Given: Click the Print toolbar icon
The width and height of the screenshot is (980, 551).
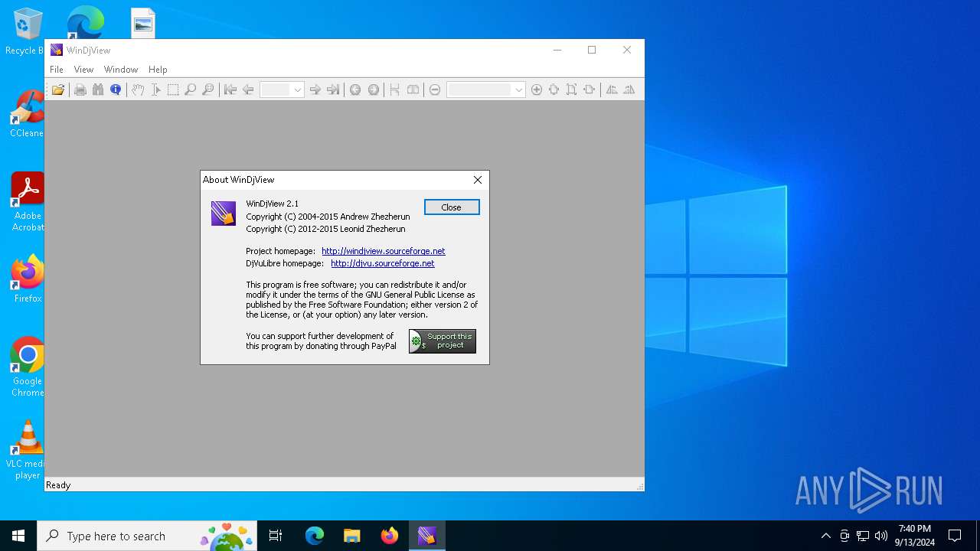Looking at the screenshot, I should pos(80,90).
